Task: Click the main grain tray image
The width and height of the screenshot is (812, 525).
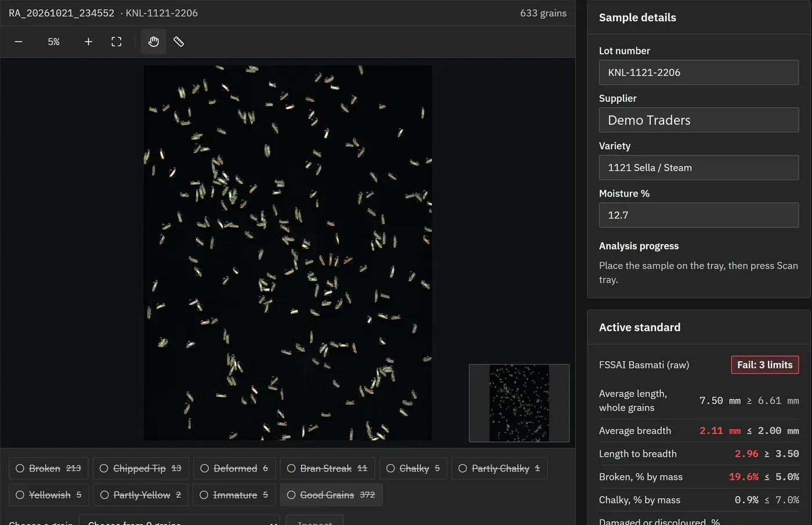Action: point(288,252)
